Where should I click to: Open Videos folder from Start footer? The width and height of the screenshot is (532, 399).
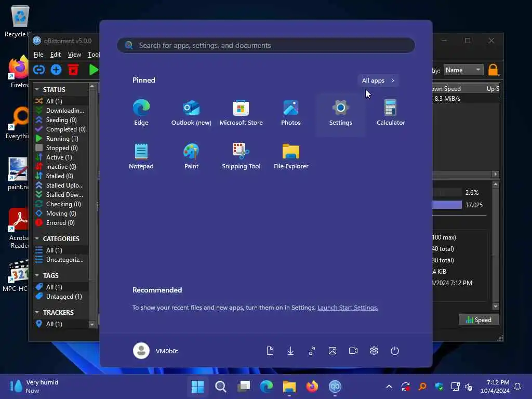click(353, 351)
